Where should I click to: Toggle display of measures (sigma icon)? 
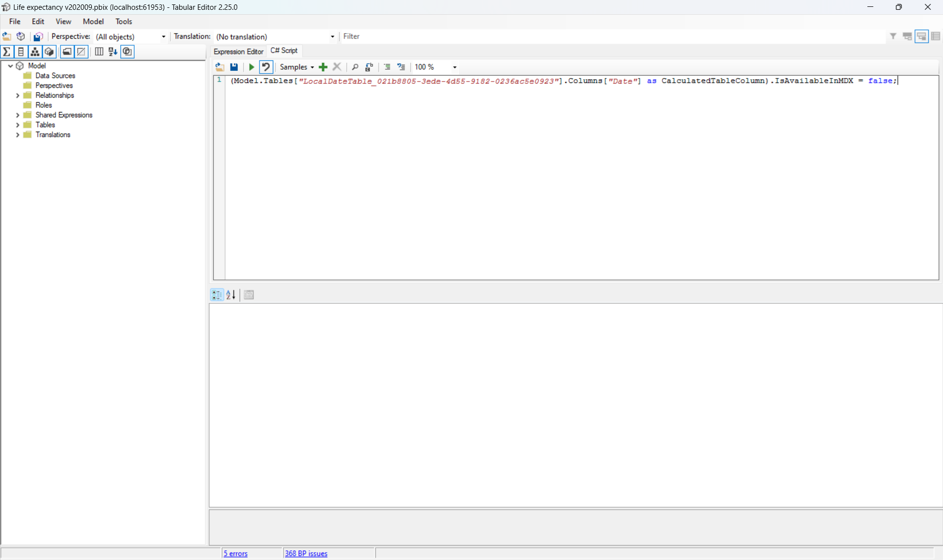coord(7,52)
